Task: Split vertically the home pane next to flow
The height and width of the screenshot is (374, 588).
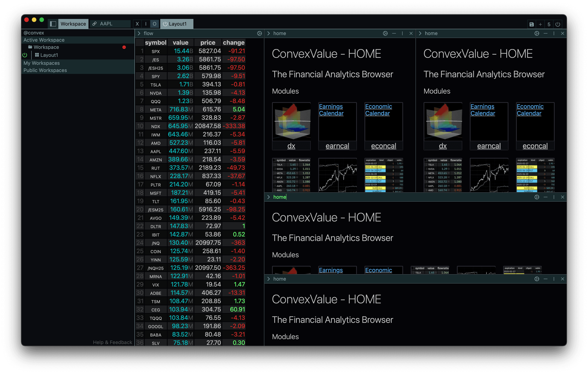Action: (402, 33)
